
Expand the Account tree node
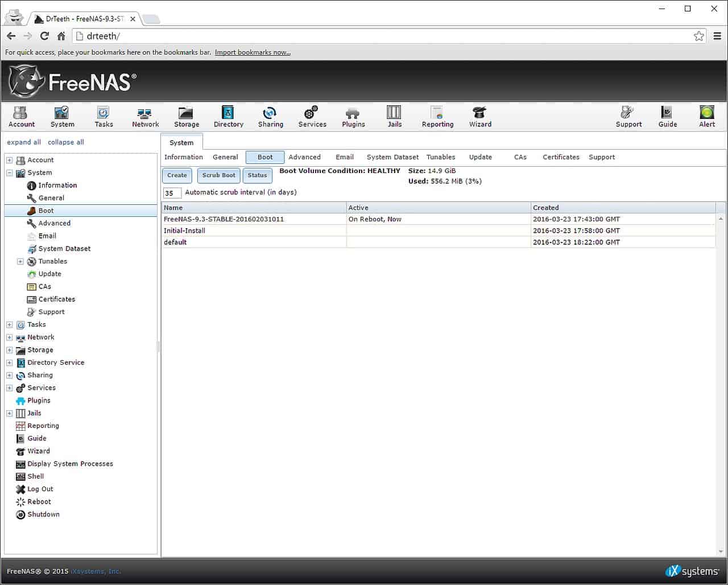tap(9, 160)
